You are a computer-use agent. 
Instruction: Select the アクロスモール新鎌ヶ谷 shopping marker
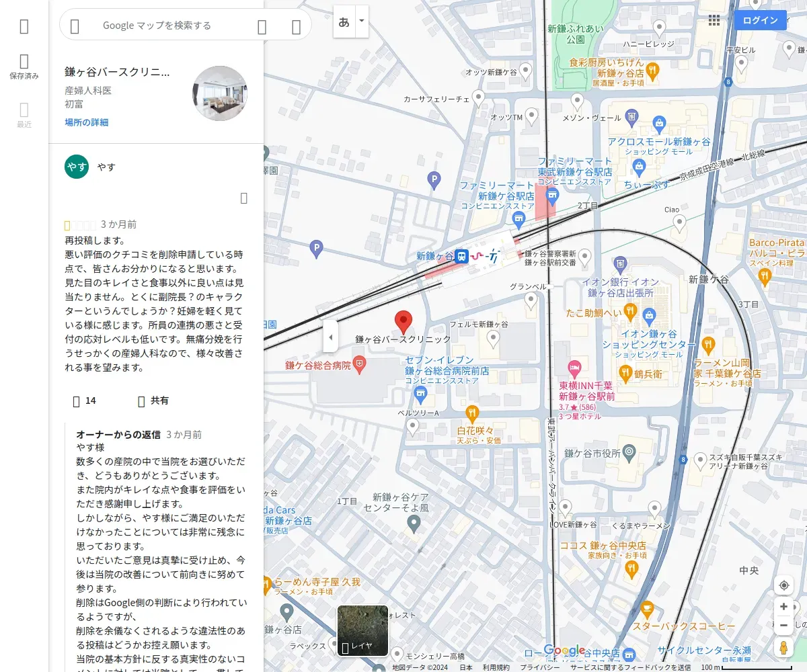click(658, 124)
